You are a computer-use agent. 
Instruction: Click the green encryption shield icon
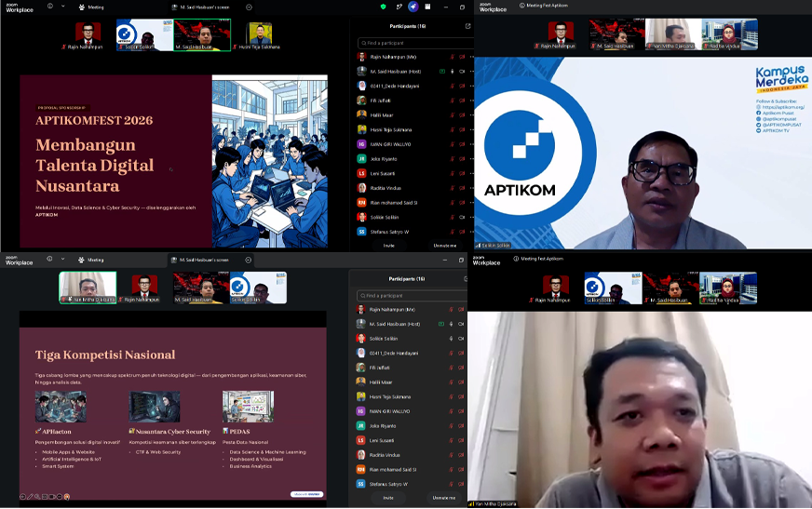[x=384, y=7]
